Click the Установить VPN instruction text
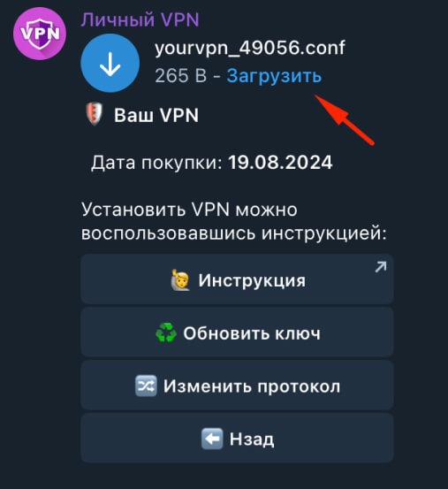Image resolution: width=448 pixels, height=489 pixels. pyautogui.click(x=233, y=221)
